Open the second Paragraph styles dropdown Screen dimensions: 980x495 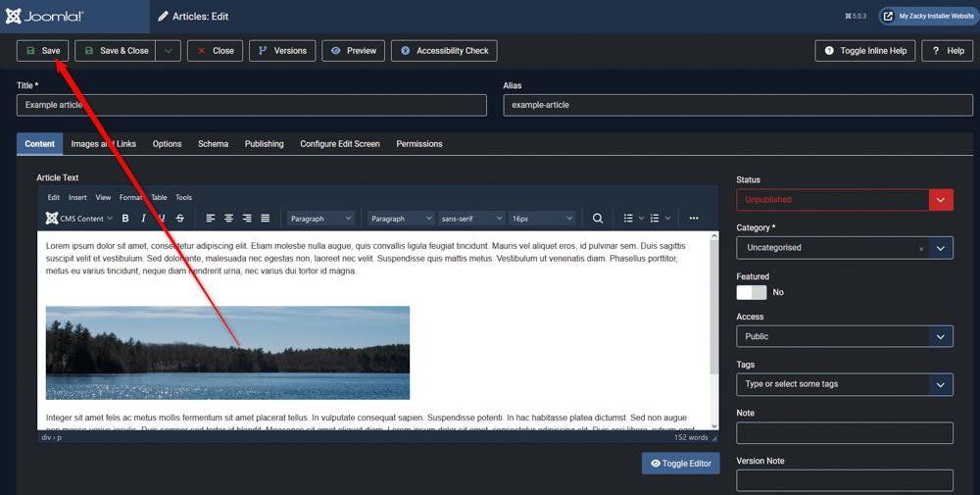click(x=401, y=219)
